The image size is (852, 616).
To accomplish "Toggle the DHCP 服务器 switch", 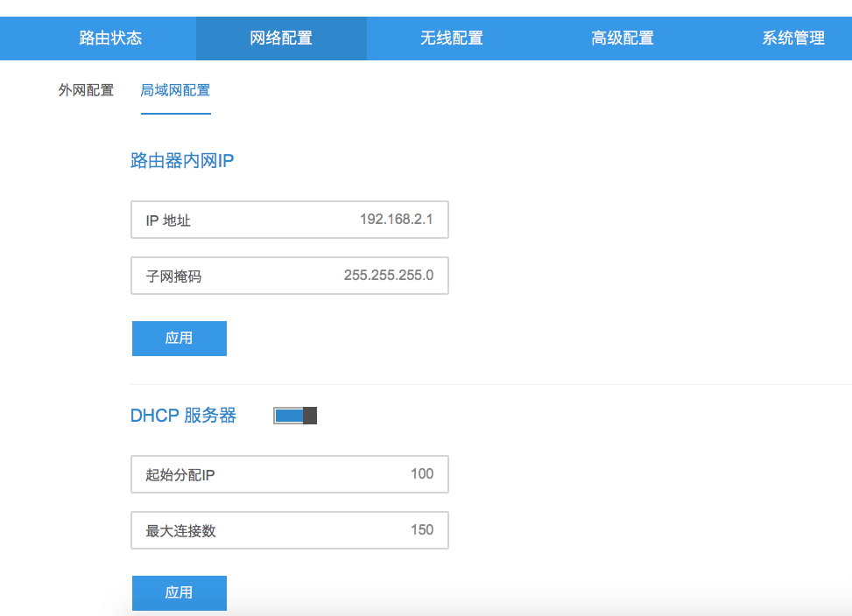I will pos(295,416).
